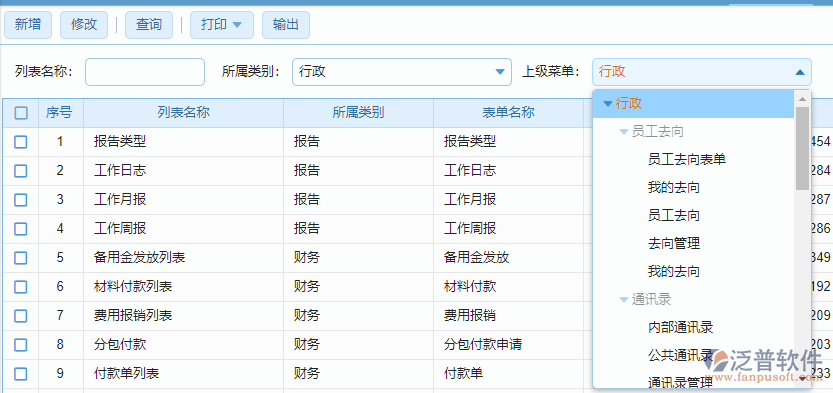833x393 pixels.
Task: Select 去向管理 in the dropdown tree
Action: tap(674, 243)
